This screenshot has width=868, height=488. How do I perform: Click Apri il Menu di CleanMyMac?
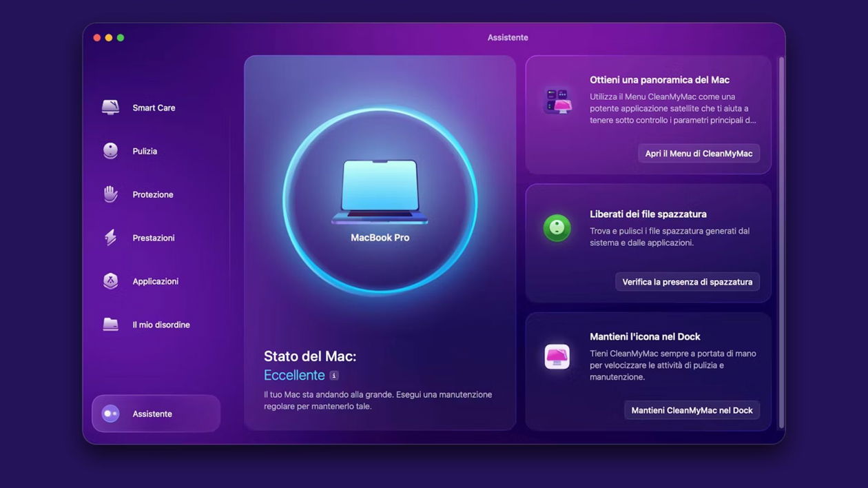point(698,153)
